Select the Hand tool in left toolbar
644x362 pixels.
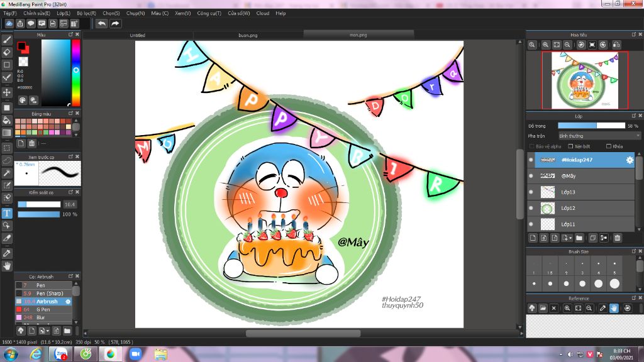[x=6, y=266]
